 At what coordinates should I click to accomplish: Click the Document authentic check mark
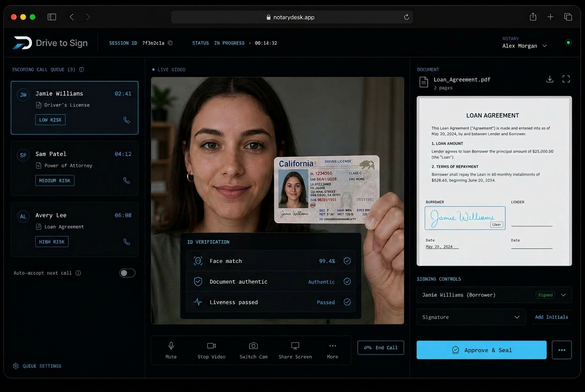click(347, 282)
